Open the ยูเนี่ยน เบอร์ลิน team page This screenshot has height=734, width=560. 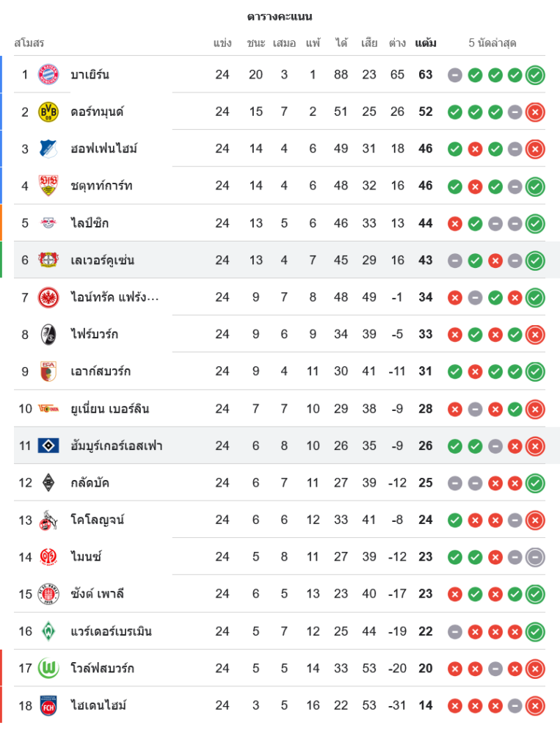click(109, 409)
